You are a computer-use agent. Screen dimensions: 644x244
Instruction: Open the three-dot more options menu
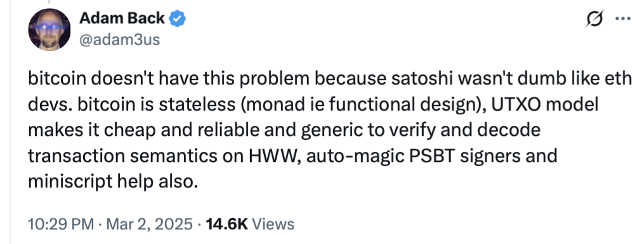(x=623, y=18)
